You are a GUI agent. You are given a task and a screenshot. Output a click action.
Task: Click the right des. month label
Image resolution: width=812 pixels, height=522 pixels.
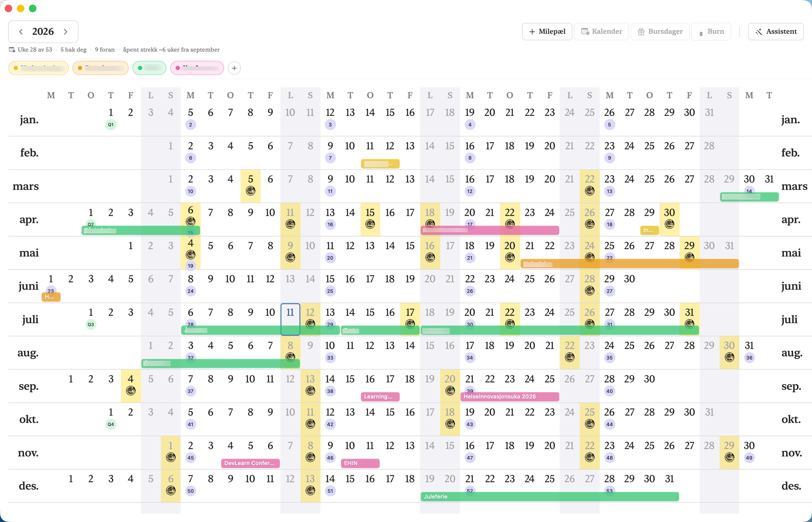point(791,486)
